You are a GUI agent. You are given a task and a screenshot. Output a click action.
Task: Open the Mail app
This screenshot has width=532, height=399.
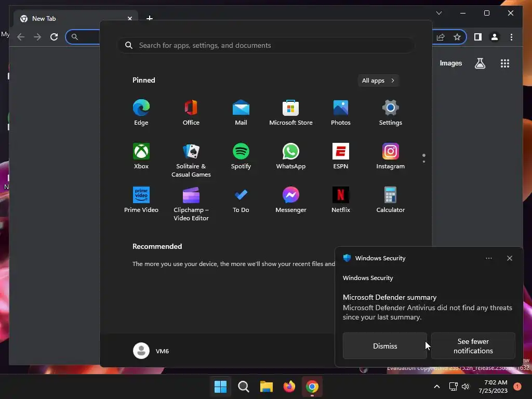pos(241,113)
